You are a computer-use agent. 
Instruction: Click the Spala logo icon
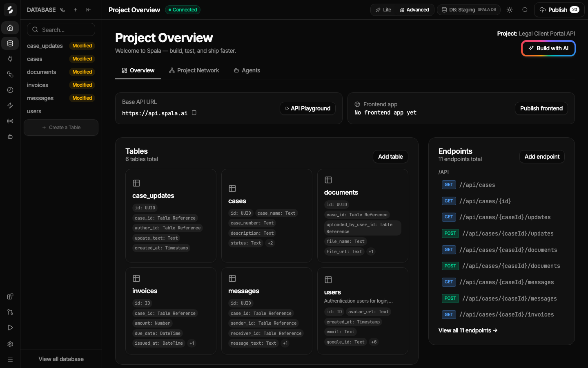tap(10, 10)
